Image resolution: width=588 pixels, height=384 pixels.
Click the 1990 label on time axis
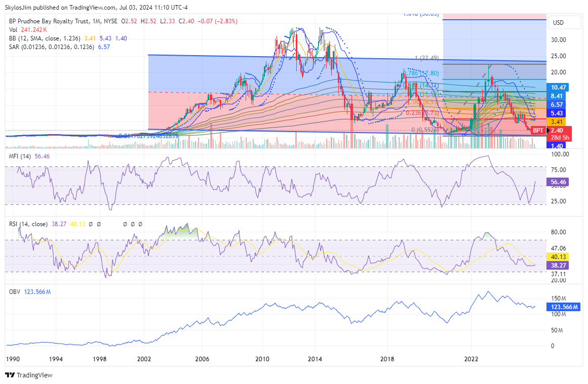pos(12,359)
